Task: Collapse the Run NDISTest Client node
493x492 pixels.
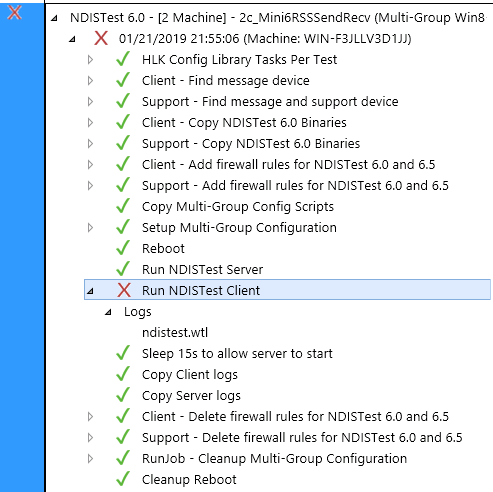Action: tap(90, 291)
